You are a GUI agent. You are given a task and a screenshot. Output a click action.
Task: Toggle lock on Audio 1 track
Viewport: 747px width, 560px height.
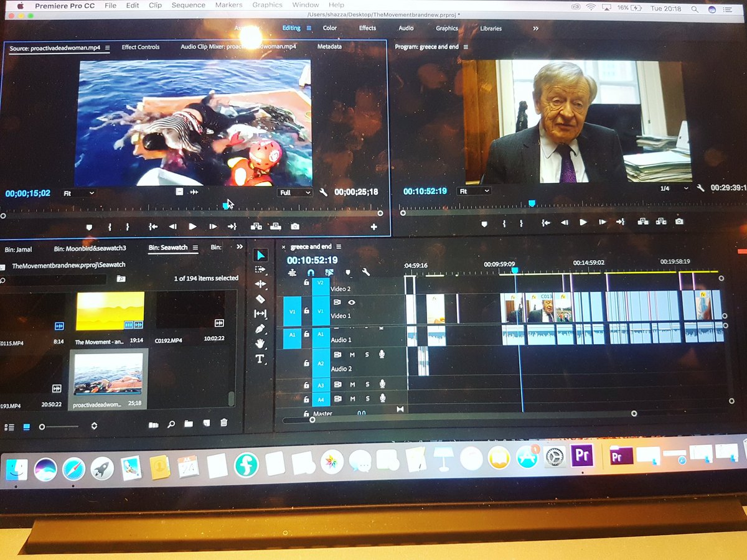point(306,334)
